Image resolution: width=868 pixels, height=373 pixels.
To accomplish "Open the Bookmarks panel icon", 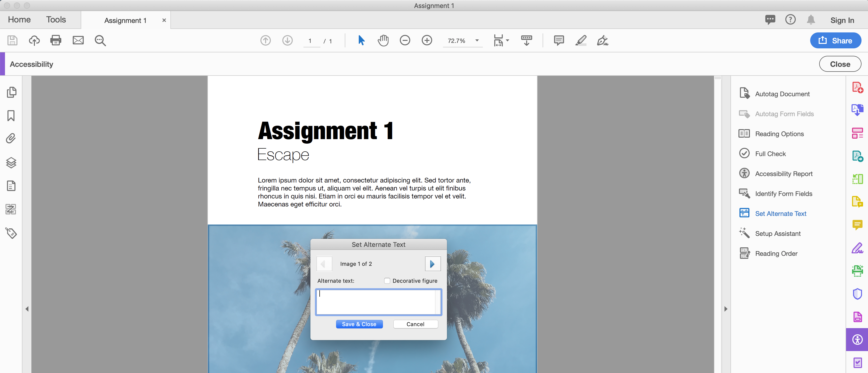I will (x=11, y=115).
